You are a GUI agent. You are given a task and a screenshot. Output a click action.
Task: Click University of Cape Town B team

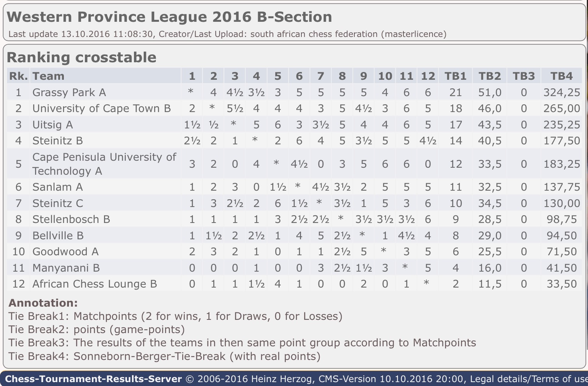pyautogui.click(x=101, y=109)
